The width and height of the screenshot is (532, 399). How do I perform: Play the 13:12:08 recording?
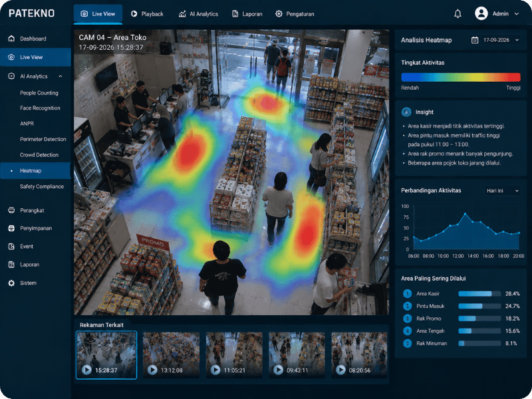point(152,370)
